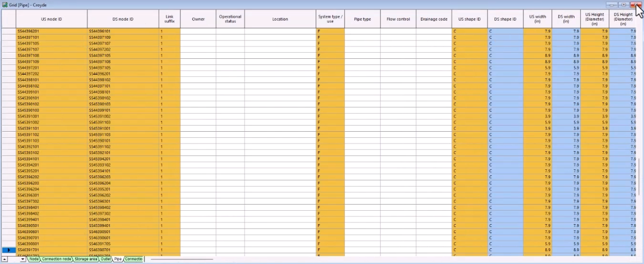The height and width of the screenshot is (264, 644).
Task: Minimize the Grid [Pipe] window
Action: tap(613, 4)
